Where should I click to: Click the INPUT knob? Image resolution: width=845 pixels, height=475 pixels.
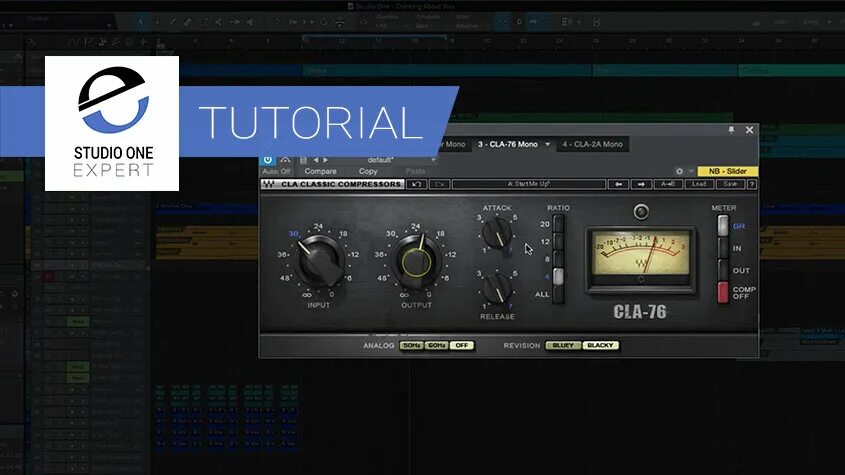[x=318, y=263]
